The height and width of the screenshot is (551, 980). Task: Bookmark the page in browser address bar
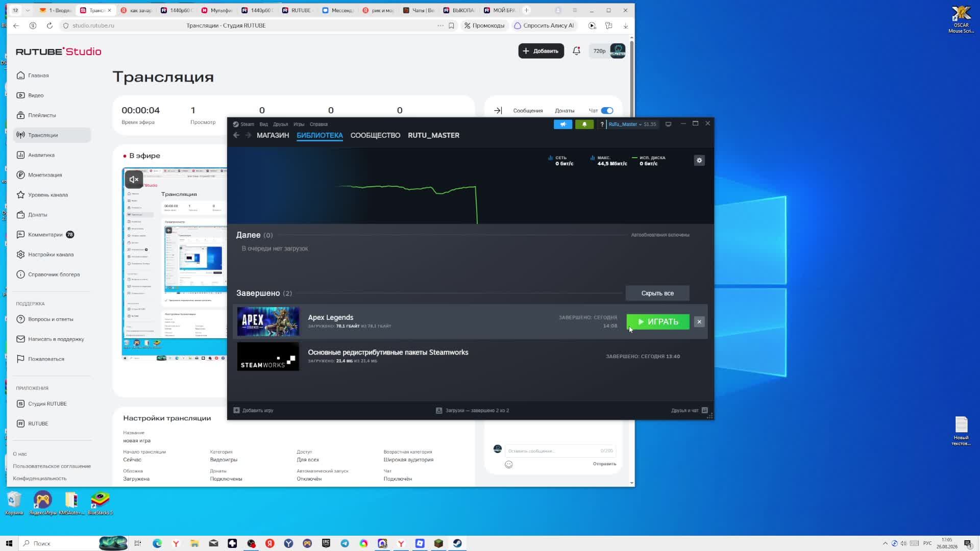451,26
